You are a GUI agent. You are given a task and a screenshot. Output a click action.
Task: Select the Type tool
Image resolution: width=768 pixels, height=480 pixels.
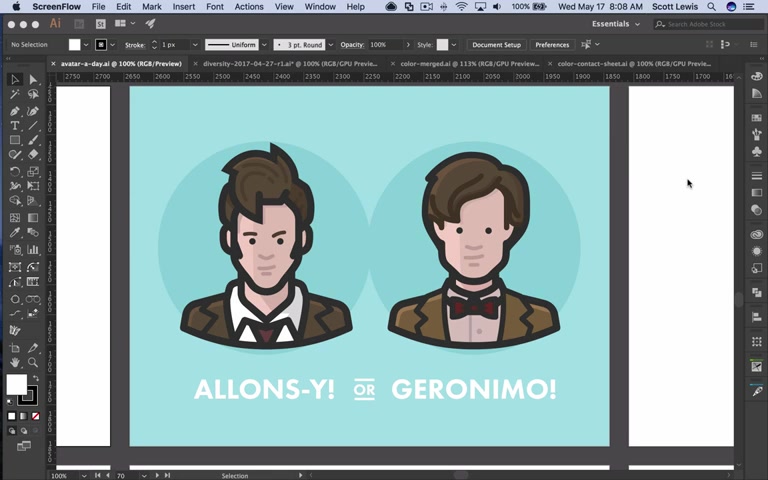click(x=15, y=125)
